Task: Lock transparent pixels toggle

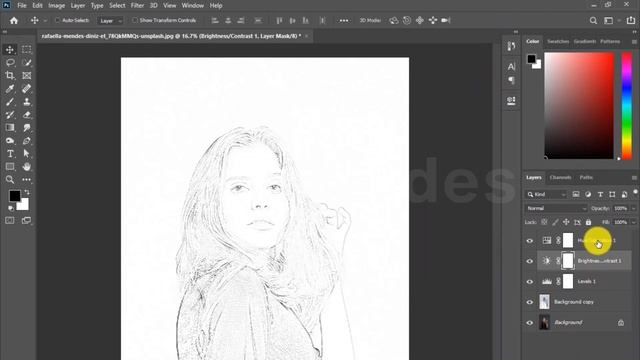Action: 544,222
